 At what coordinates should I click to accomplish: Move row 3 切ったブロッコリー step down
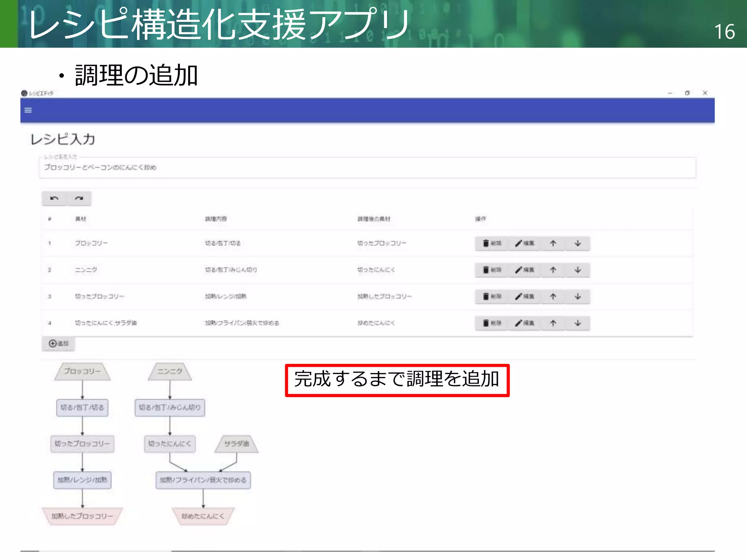pos(578,296)
